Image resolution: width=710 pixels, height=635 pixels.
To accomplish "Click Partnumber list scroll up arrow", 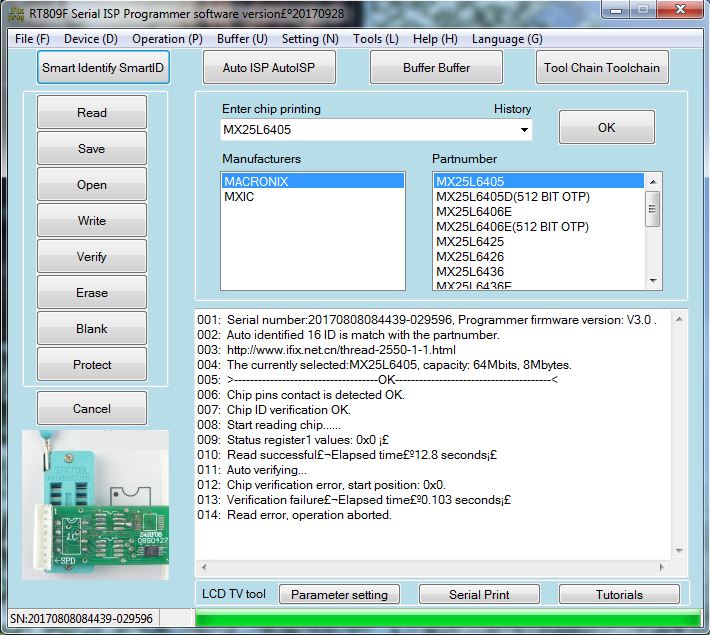I will tap(653, 181).
